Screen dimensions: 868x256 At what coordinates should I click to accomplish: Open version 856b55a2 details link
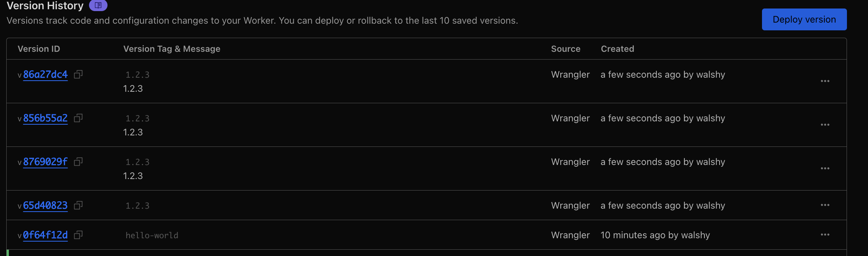45,118
